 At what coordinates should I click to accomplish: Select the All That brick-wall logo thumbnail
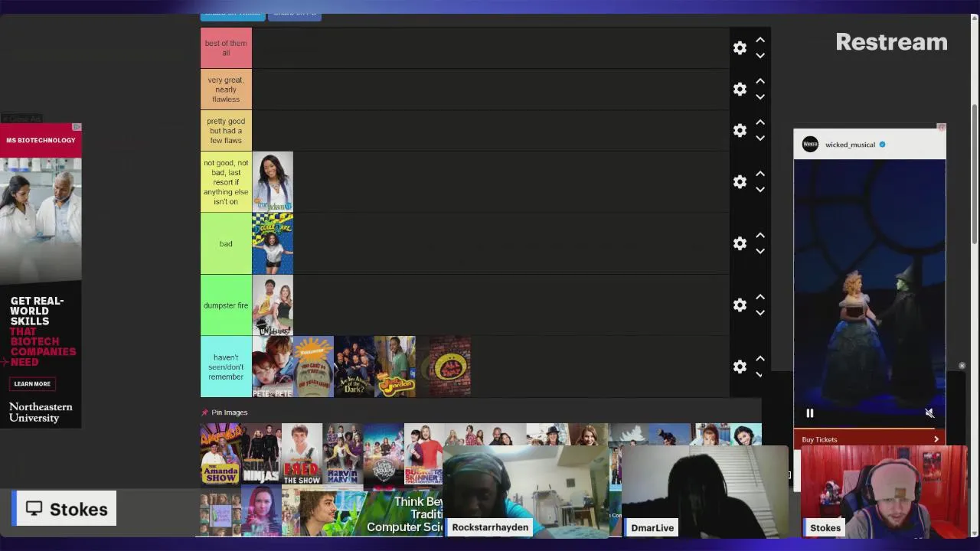449,367
